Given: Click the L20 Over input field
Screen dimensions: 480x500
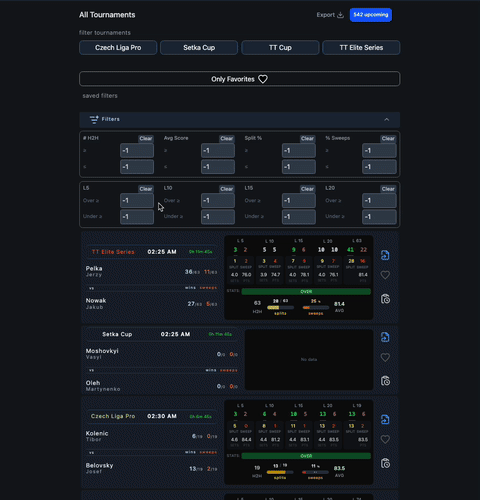Looking at the screenshot, I should pyautogui.click(x=379, y=201).
